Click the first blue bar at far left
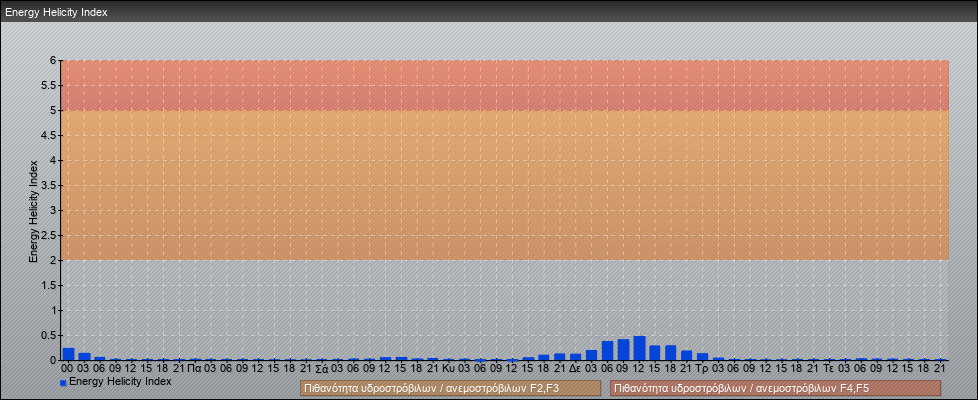This screenshot has width=978, height=400. 68,354
